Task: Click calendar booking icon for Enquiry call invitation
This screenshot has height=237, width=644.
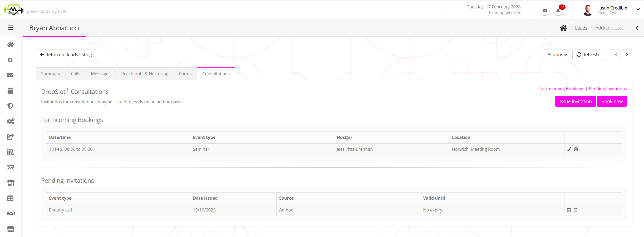Action: click(x=569, y=210)
